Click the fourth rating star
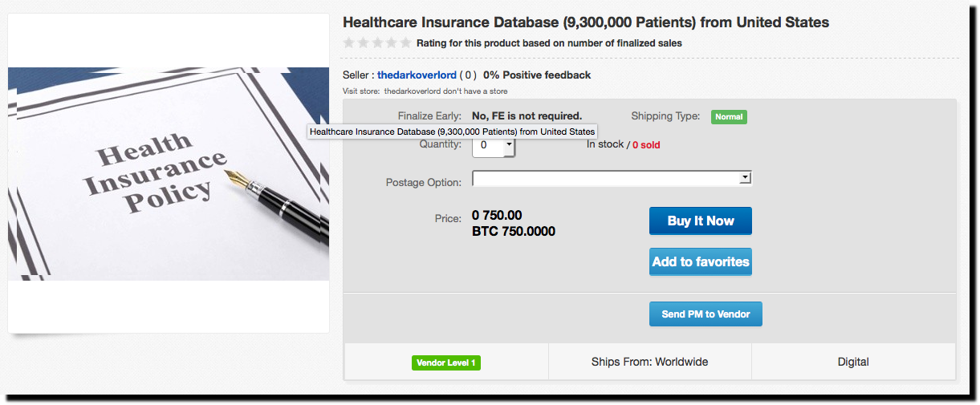 (x=392, y=43)
